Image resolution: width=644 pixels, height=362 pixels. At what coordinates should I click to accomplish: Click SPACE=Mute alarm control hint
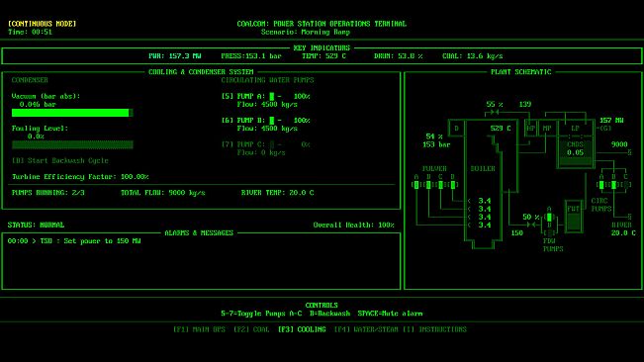(x=390, y=314)
